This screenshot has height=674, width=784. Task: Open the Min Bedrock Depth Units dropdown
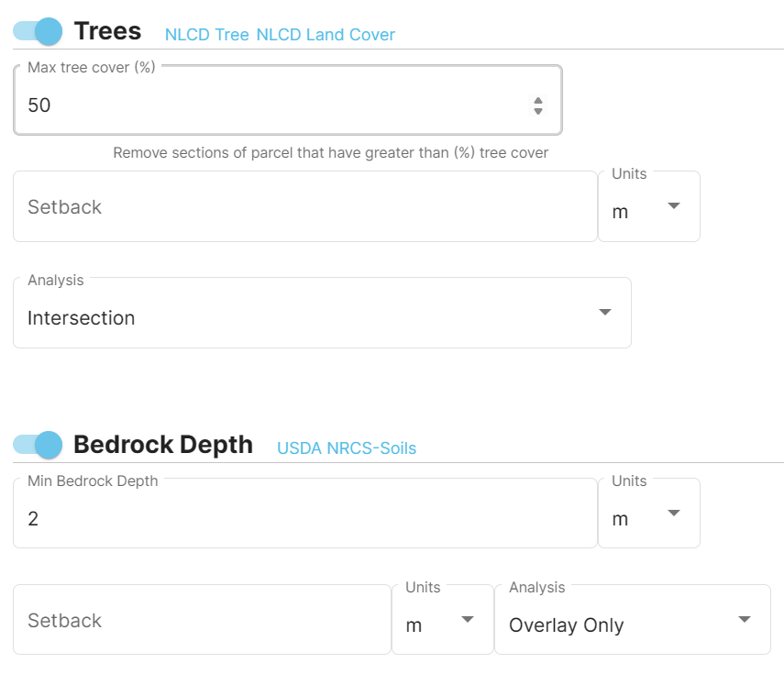[649, 514]
